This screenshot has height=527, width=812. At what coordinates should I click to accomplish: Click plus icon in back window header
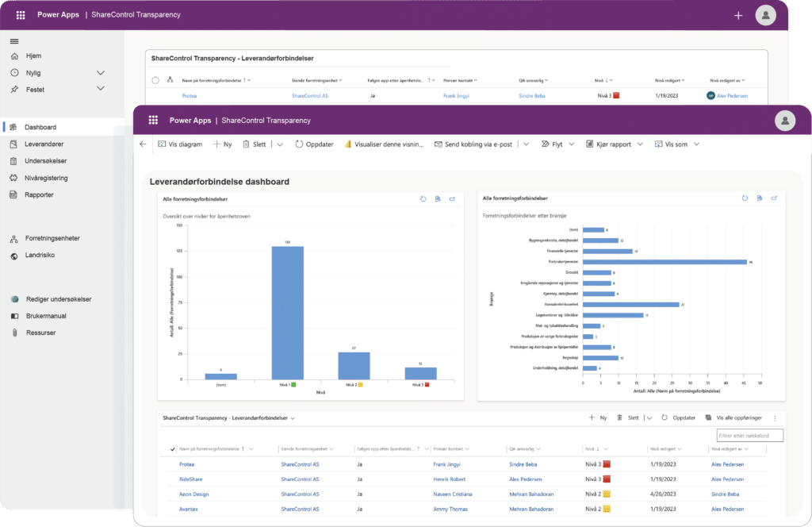coord(738,16)
